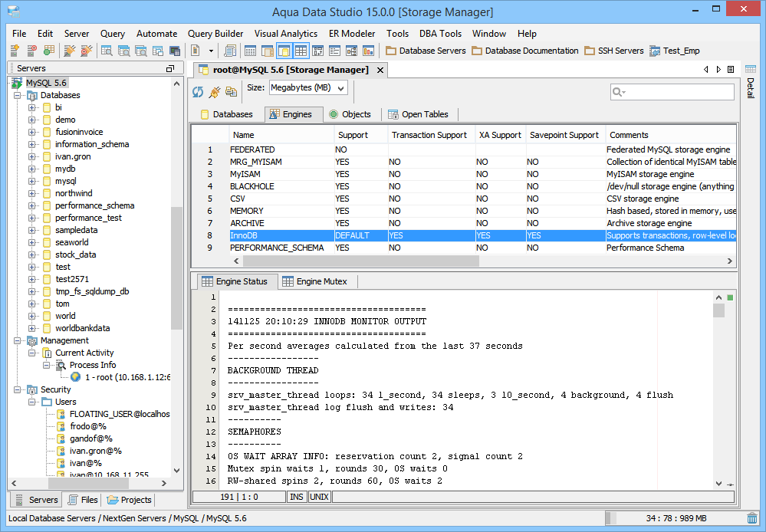
Task: Expand the northwind database node
Action: (x=32, y=193)
